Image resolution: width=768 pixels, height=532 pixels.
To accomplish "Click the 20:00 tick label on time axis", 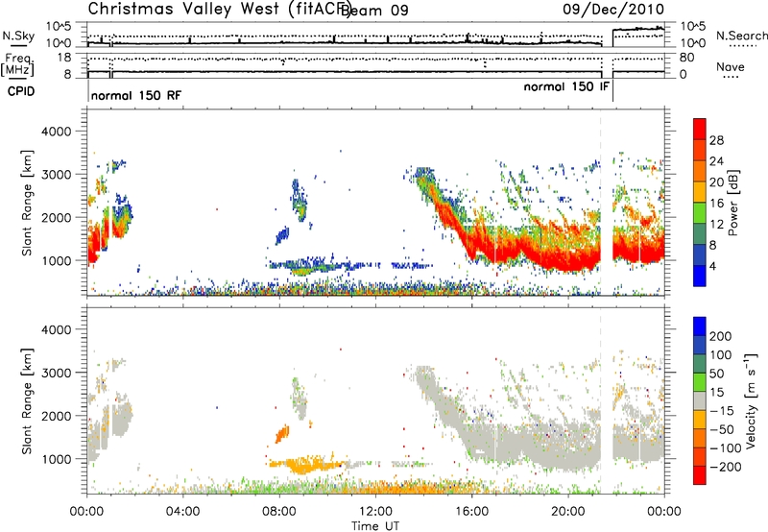I will tap(568, 512).
